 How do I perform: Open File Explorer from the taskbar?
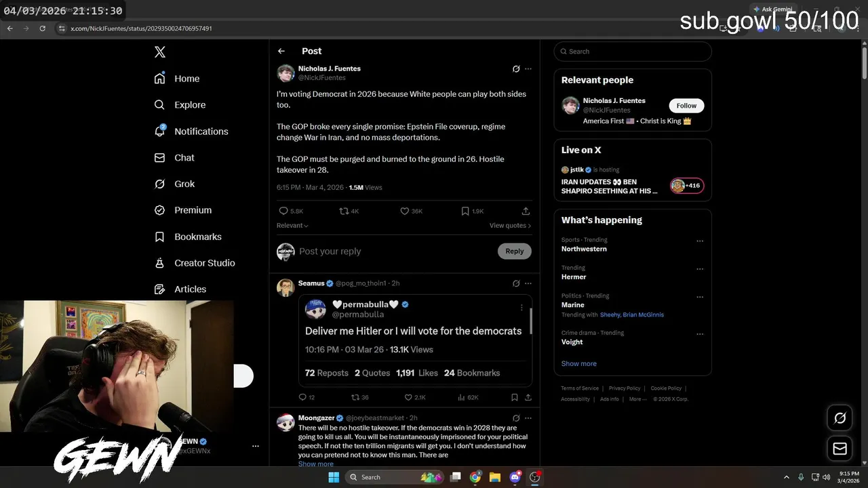(x=495, y=477)
